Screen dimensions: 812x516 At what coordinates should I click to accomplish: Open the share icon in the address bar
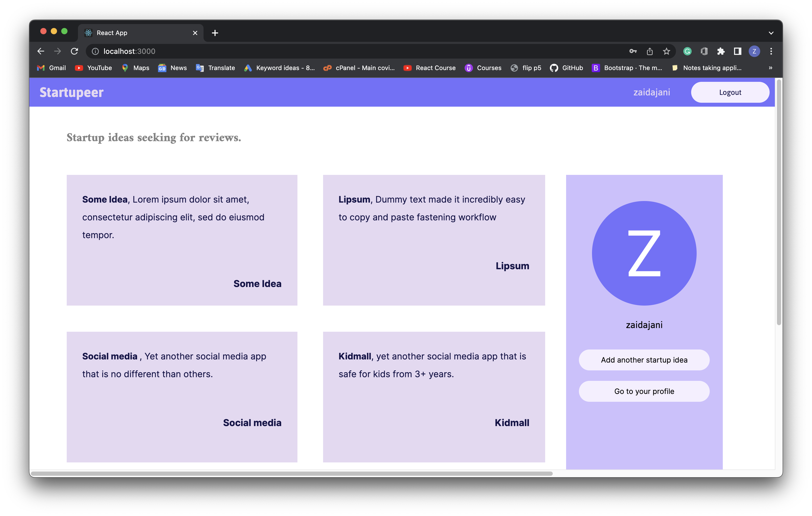[650, 51]
